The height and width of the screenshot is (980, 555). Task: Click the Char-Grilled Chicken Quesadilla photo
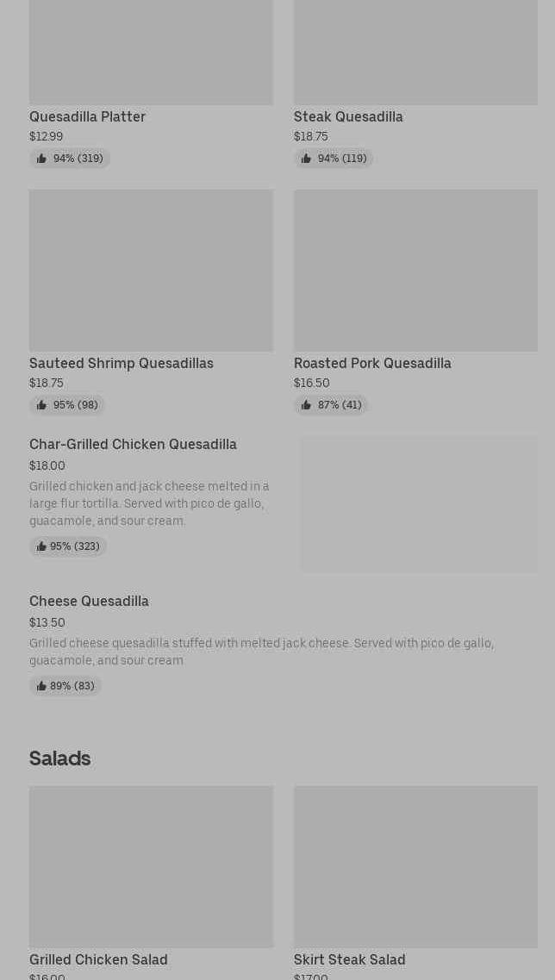pyautogui.click(x=419, y=504)
